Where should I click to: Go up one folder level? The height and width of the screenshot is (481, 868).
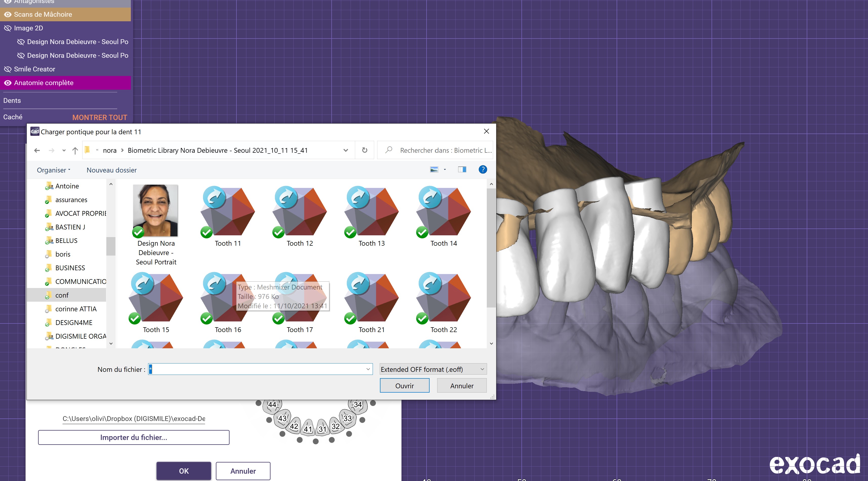(75, 150)
